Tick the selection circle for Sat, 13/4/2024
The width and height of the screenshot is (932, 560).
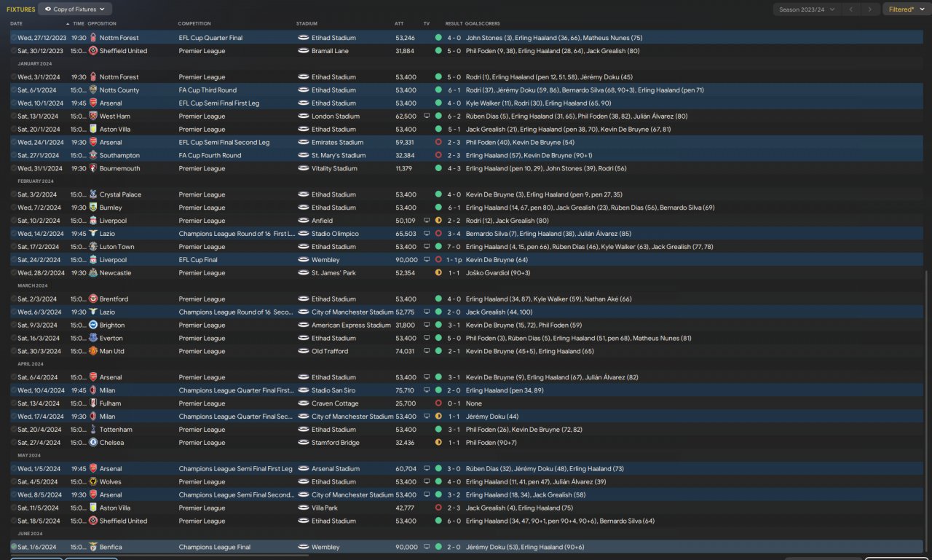14,403
